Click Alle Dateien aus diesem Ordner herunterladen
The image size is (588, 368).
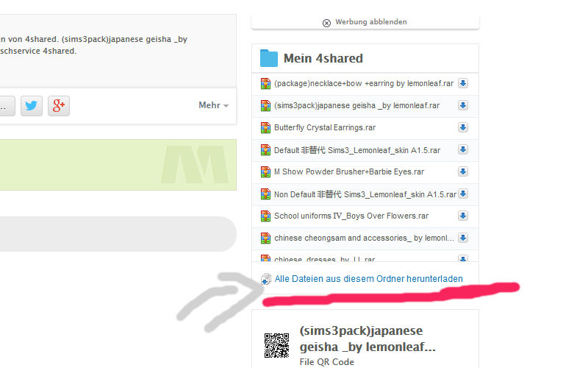(x=368, y=279)
